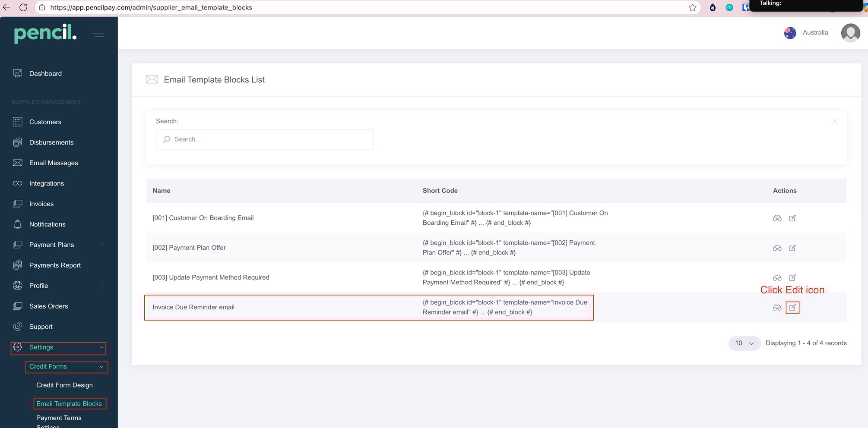868x428 pixels.
Task: Open the Email Messages envelope icon
Action: [x=17, y=163]
